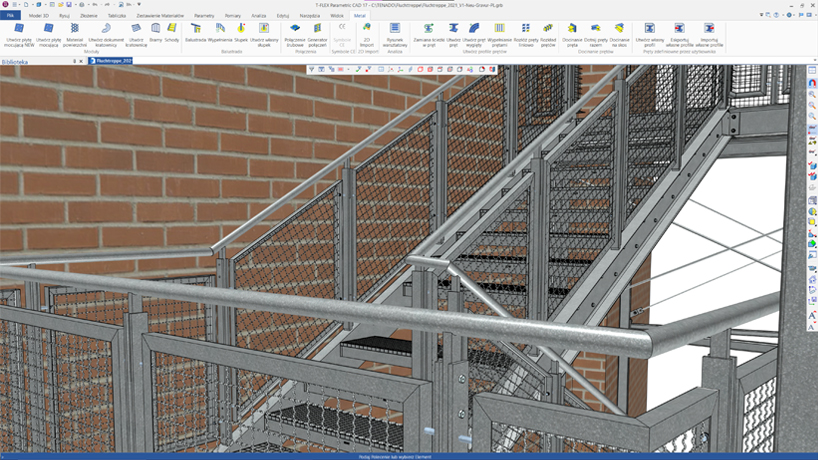Click 'Rozłóż pręty liniowo' tool

point(526,35)
